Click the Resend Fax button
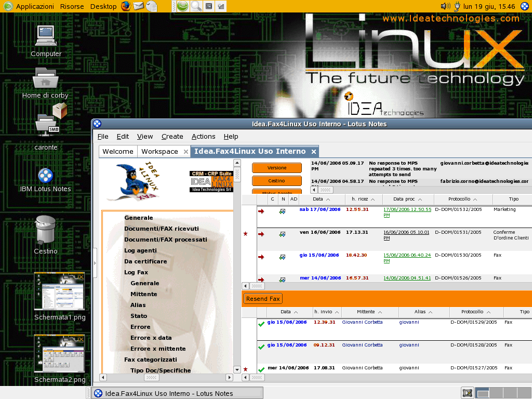 (263, 299)
